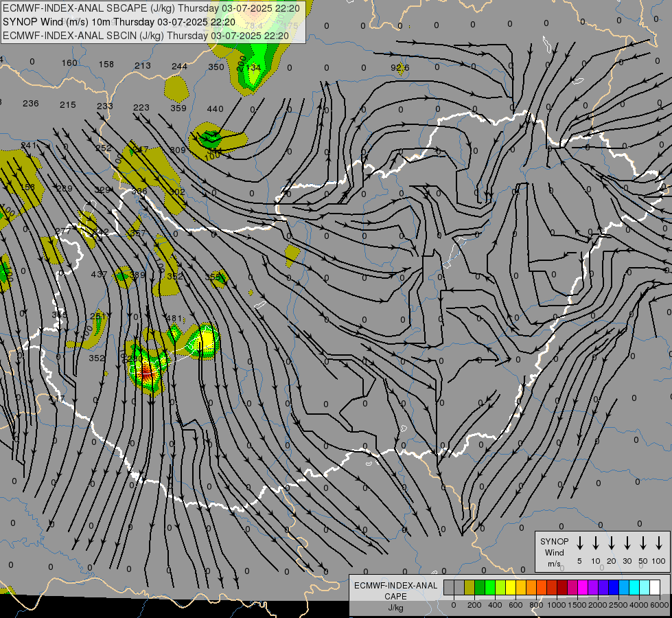Click the 345 CAPE value on map
This screenshot has width=672, height=618.
pyautogui.click(x=59, y=314)
